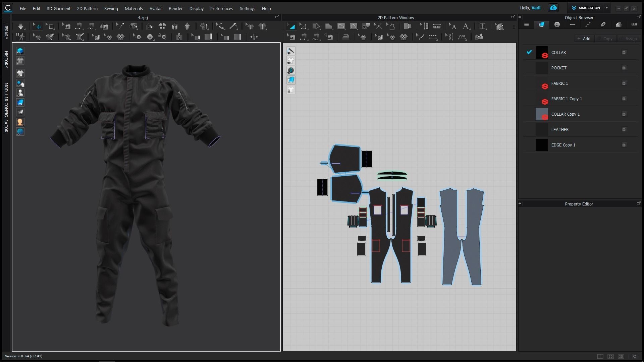Open the Sewing menu
This screenshot has height=362, width=644.
click(111, 8)
